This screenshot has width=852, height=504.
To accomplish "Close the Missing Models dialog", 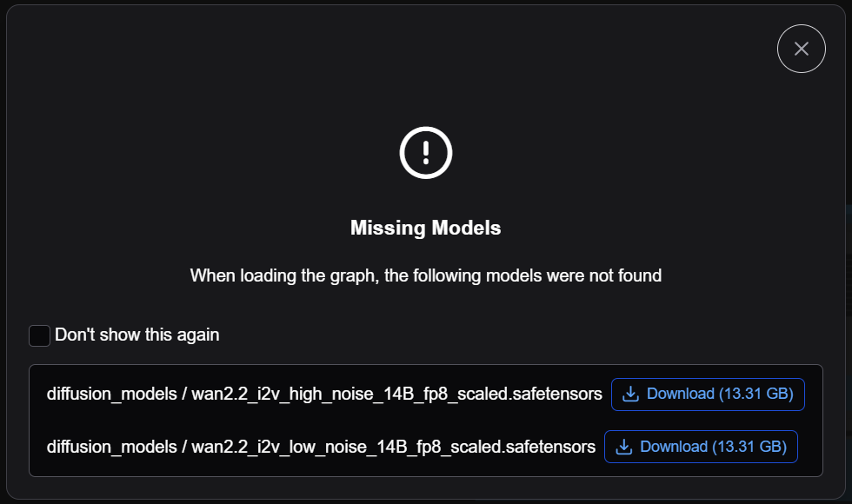I will click(801, 49).
